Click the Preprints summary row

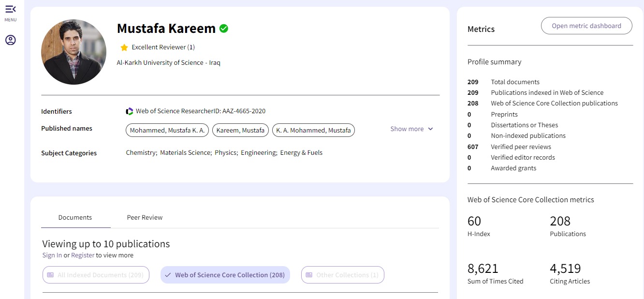tap(493, 114)
